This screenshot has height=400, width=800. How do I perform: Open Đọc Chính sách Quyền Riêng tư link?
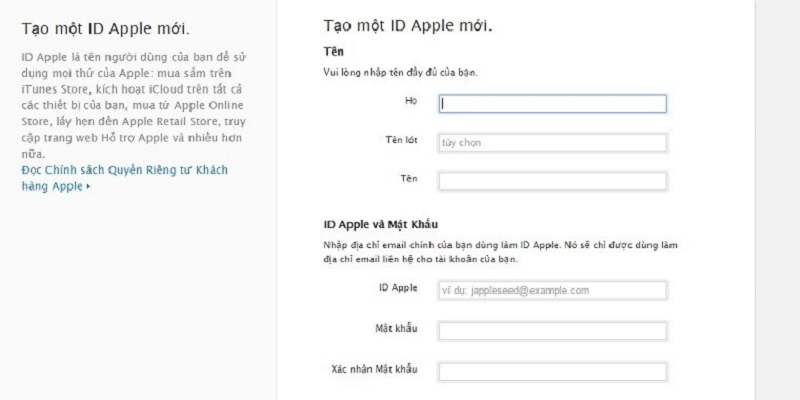click(124, 178)
